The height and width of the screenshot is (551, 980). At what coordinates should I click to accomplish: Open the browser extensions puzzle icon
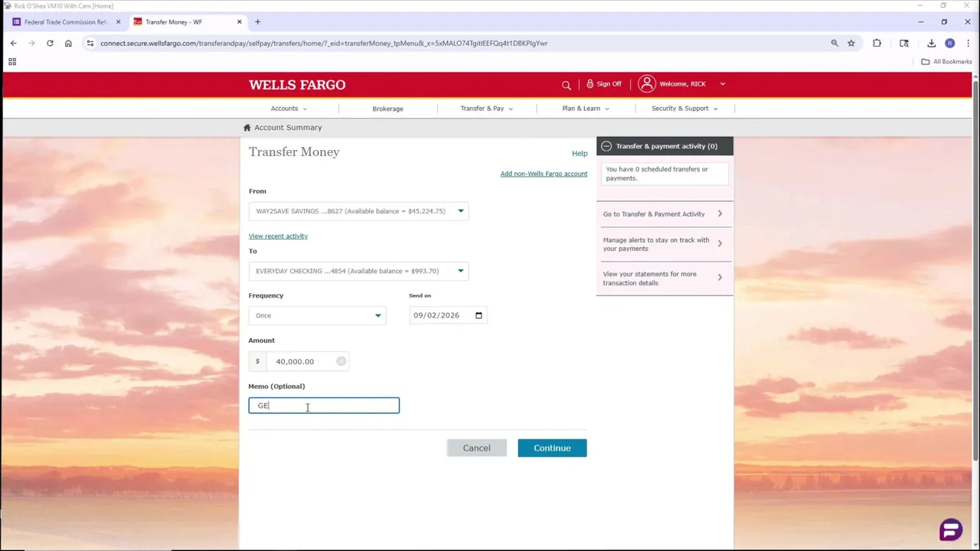coord(877,43)
